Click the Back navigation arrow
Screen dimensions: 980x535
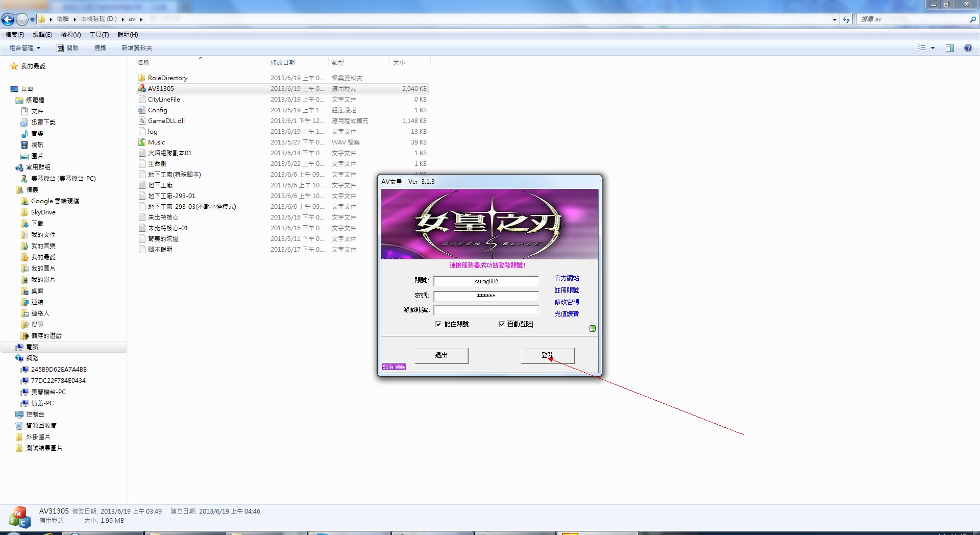tap(8, 19)
